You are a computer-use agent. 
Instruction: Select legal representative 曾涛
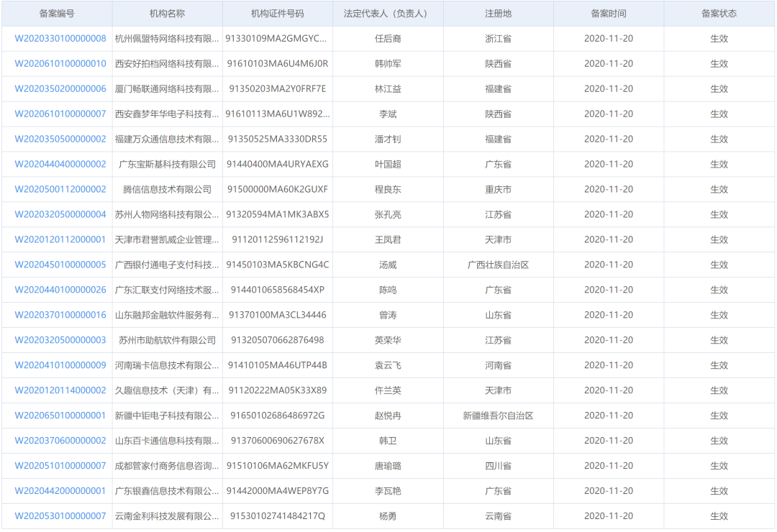pos(388,315)
